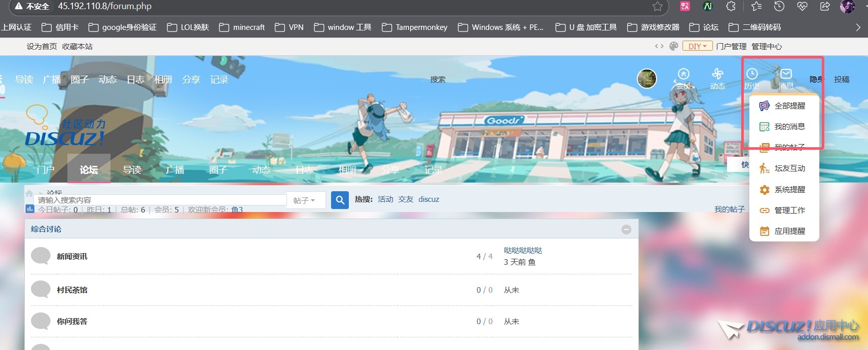
Task: Click the 村民茶馆 forum bubble icon
Action: pyautogui.click(x=41, y=289)
